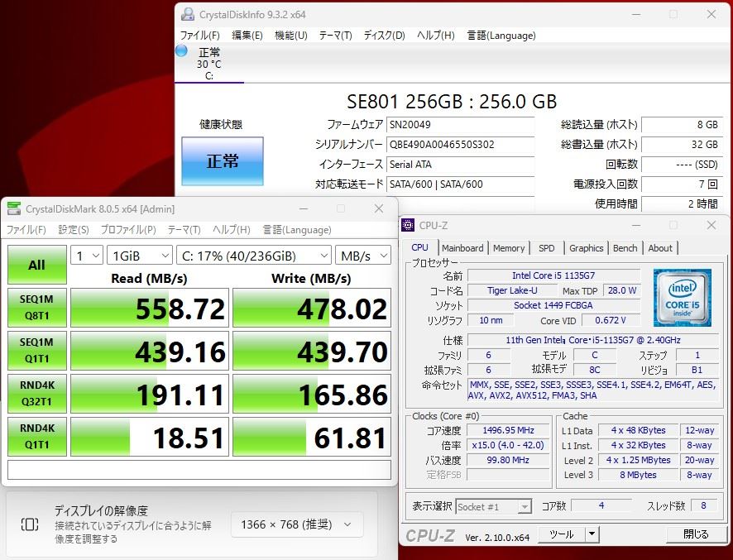
Task: Click the SEQ1M Q8T1 write result 478.02
Action: coord(312,308)
